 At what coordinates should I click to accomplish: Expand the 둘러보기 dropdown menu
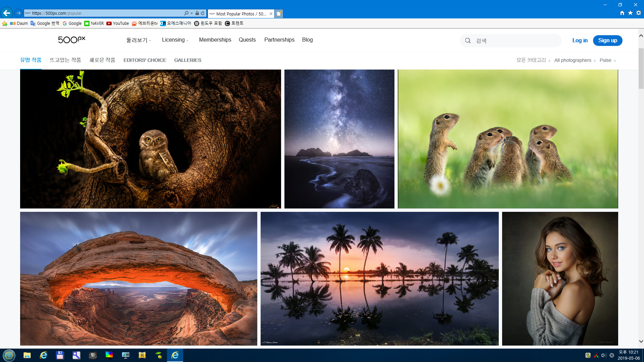point(139,40)
